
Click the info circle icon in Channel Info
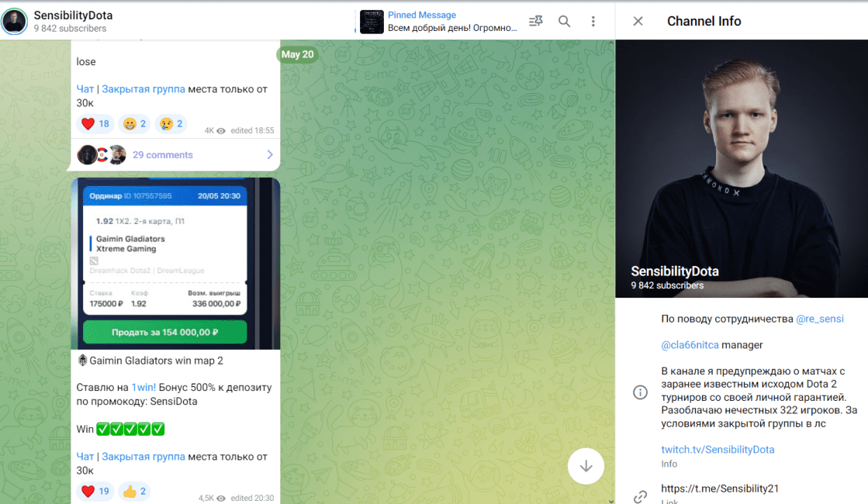point(640,392)
